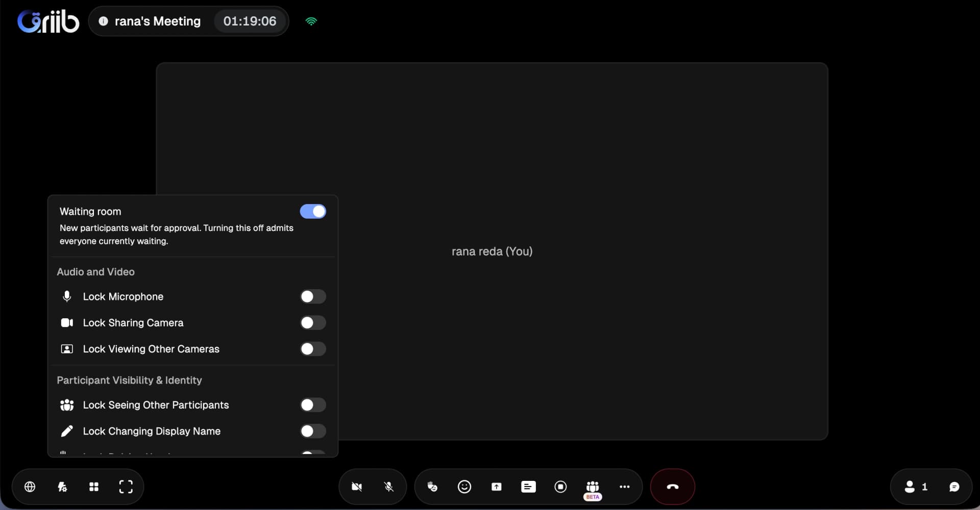The height and width of the screenshot is (510, 980).
Task: Toggle Lock Viewing Other Cameras
Action: coord(313,349)
